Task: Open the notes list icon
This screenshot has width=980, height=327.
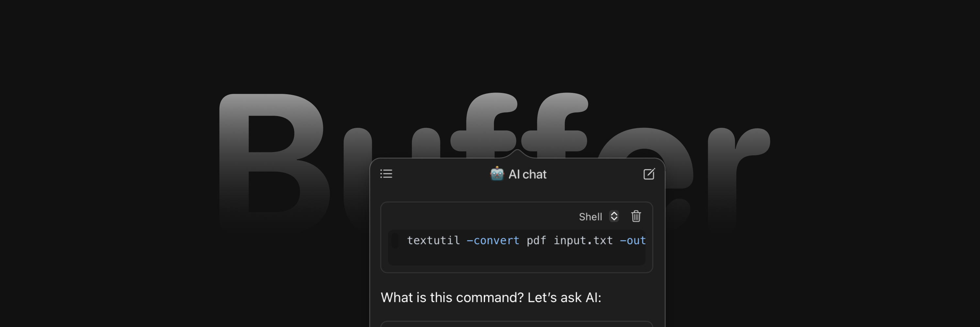Action: [x=386, y=174]
